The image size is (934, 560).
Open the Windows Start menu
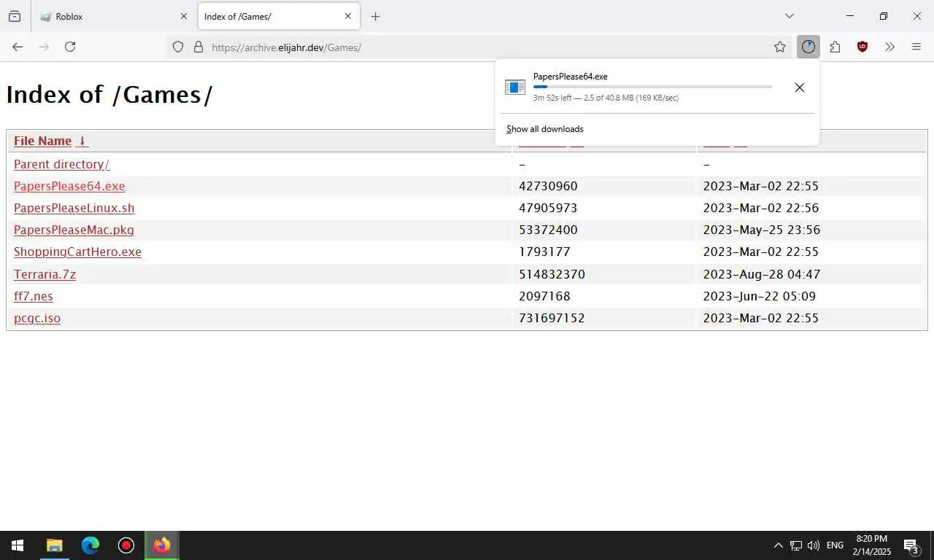(x=18, y=545)
